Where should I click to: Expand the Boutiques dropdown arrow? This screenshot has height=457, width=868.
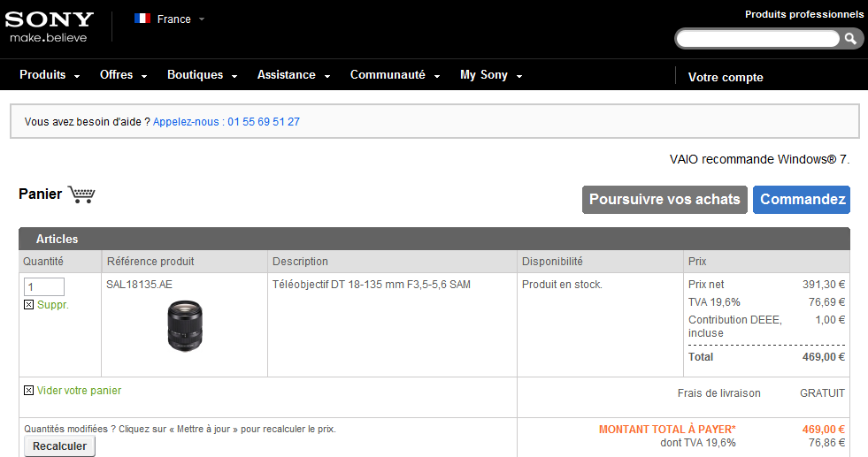pyautogui.click(x=234, y=76)
